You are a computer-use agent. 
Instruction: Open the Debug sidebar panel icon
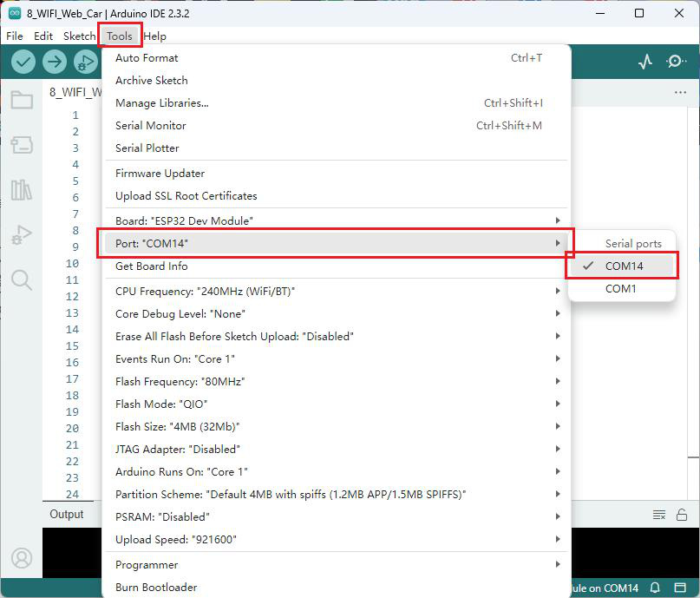click(22, 234)
